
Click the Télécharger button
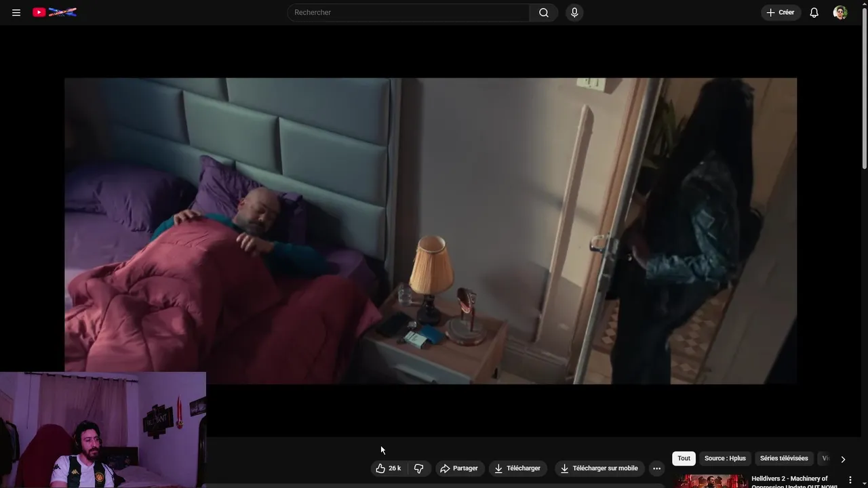(x=517, y=468)
